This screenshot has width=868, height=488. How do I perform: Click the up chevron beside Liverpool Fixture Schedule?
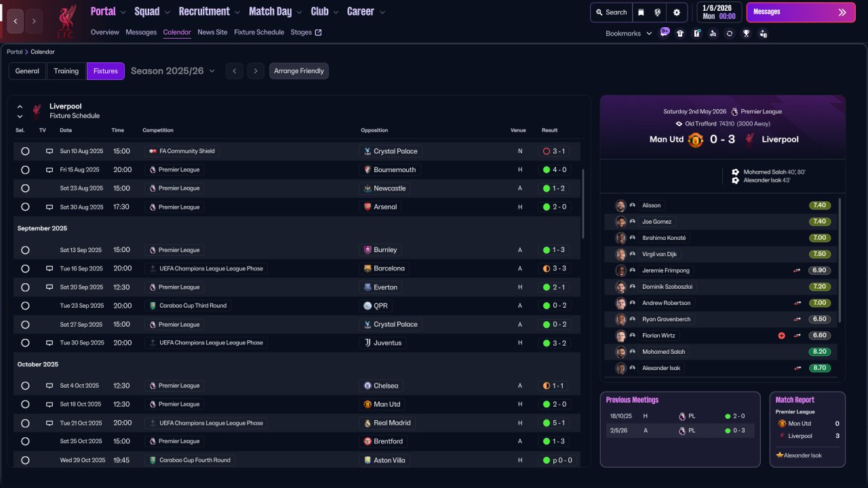tap(20, 107)
